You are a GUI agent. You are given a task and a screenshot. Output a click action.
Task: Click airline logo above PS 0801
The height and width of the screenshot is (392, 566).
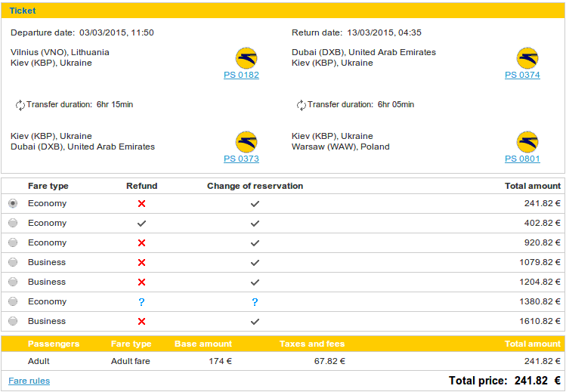click(x=527, y=142)
